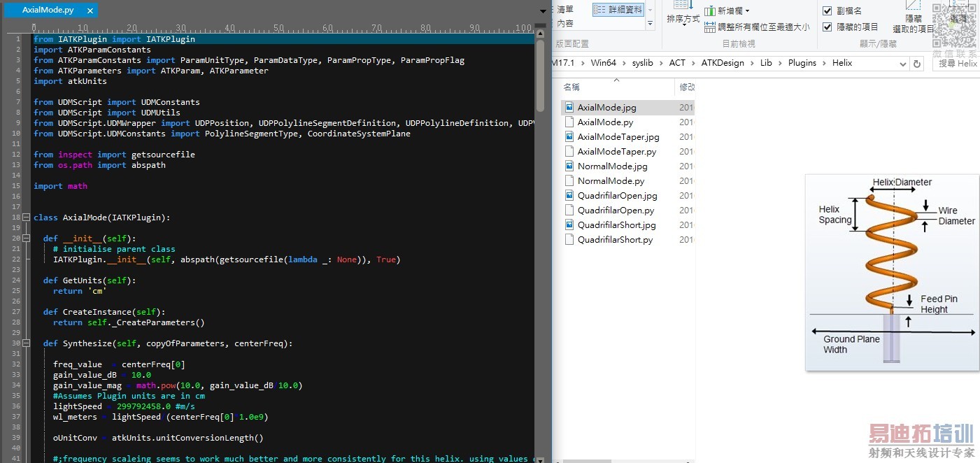Screen dimensions: 980x463
Task: Switch to the AxialMode.py tab
Action: coord(48,10)
